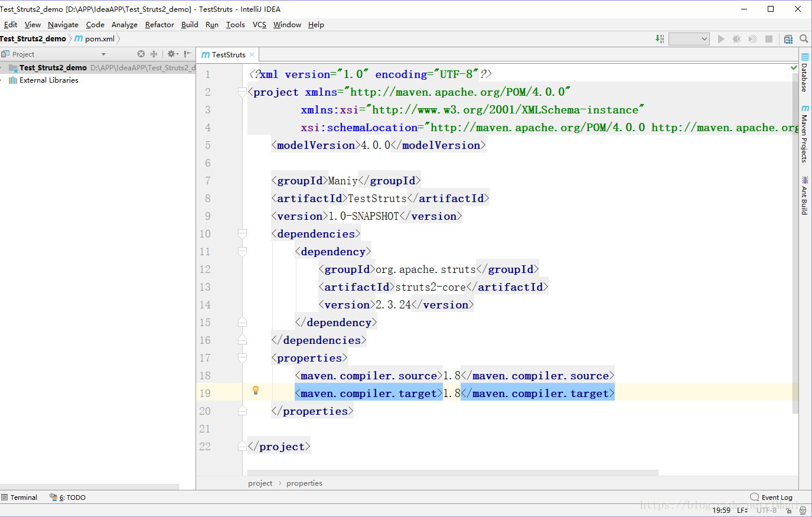Open the Run menu
The width and height of the screenshot is (812, 517).
tap(212, 25)
